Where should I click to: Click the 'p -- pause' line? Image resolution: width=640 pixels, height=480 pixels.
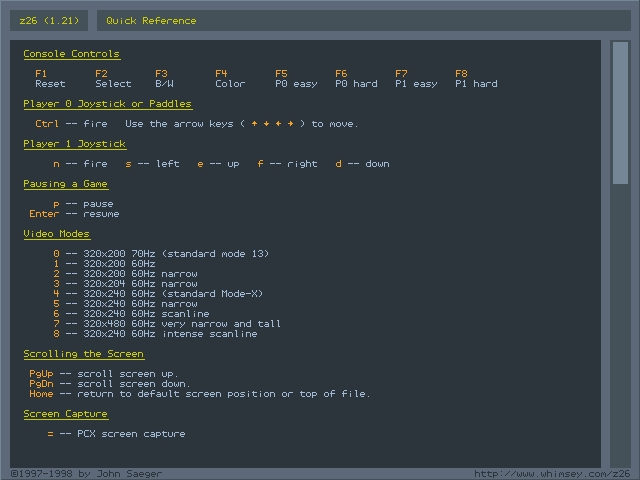(83, 204)
